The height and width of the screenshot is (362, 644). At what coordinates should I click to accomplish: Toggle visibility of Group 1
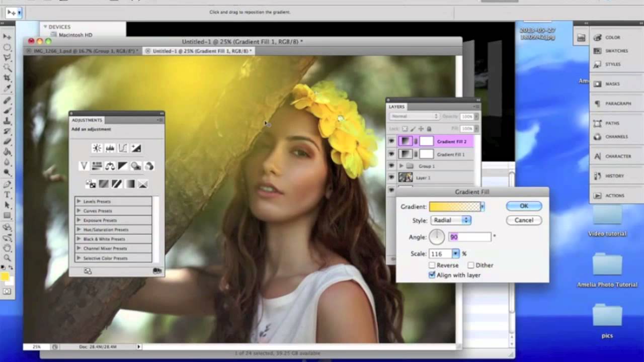(391, 166)
